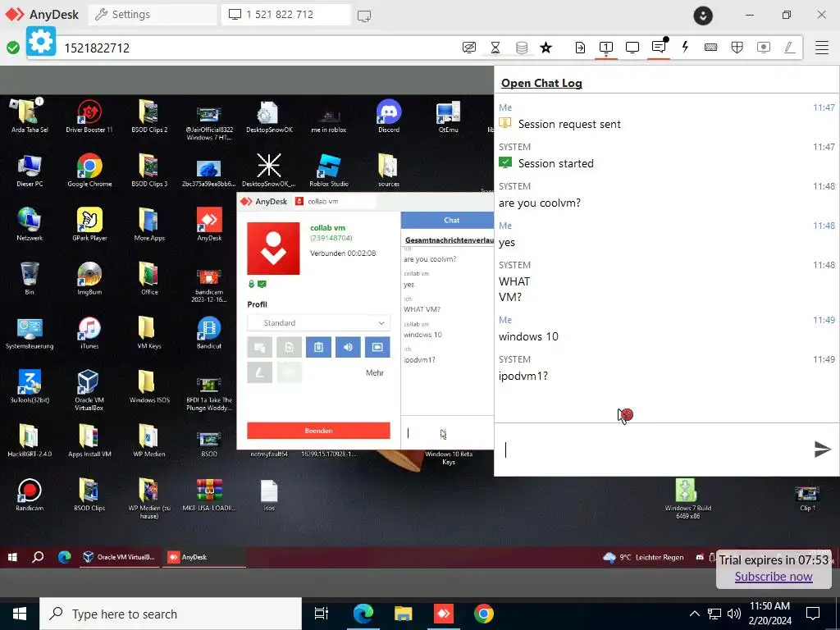Select the monitor 1 display icon

coord(606,48)
